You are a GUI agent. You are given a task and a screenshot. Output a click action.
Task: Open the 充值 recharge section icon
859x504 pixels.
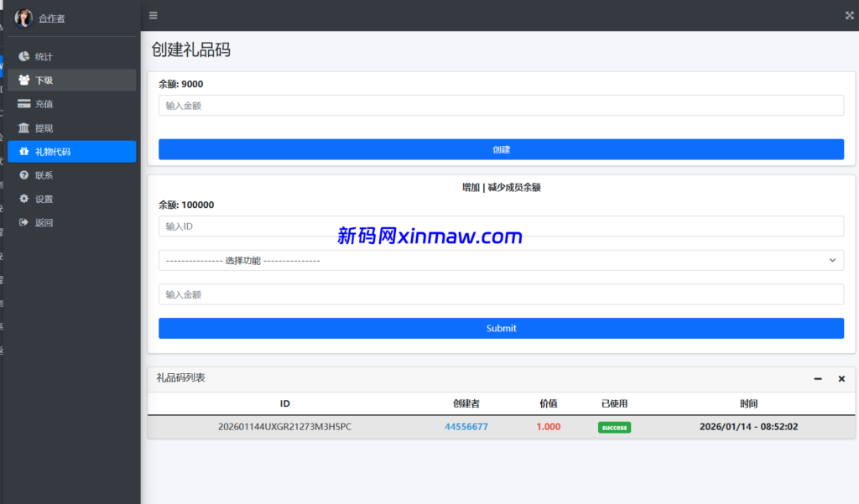[25, 103]
